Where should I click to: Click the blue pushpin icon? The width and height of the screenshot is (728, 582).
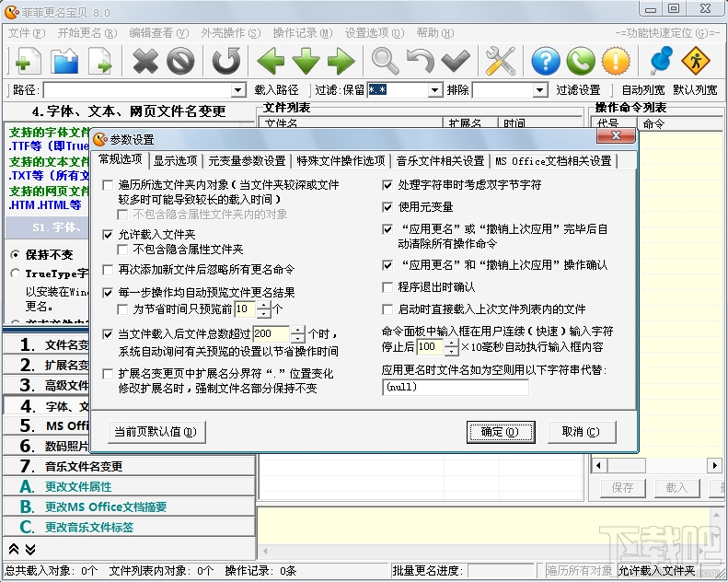click(661, 61)
